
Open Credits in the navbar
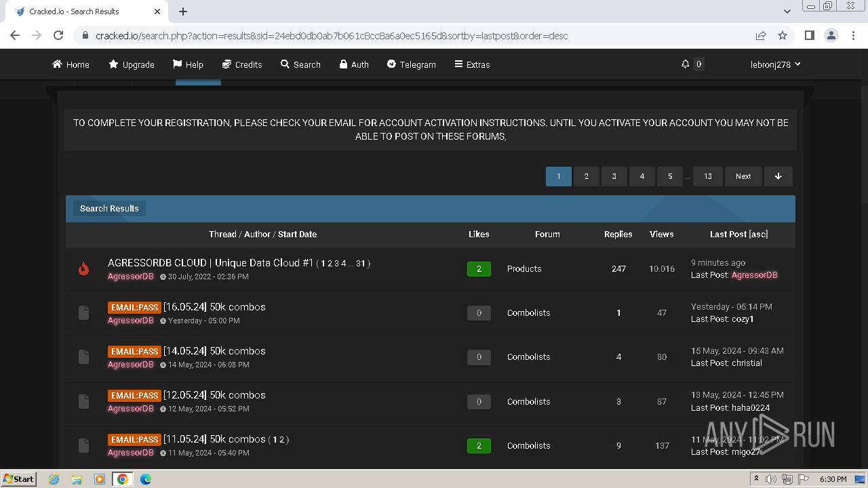242,64
